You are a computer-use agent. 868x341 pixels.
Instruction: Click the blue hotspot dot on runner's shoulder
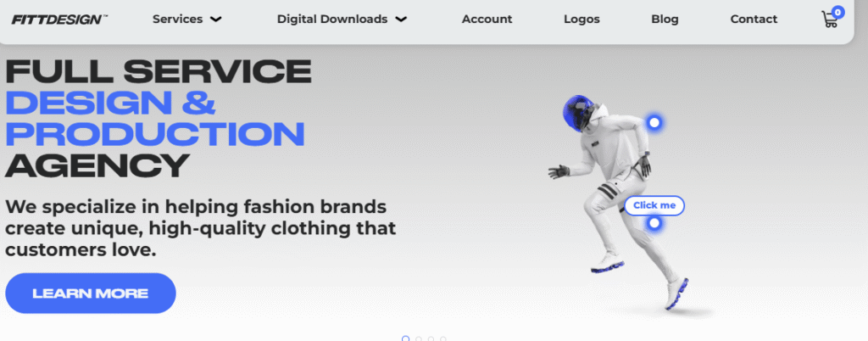(x=654, y=122)
